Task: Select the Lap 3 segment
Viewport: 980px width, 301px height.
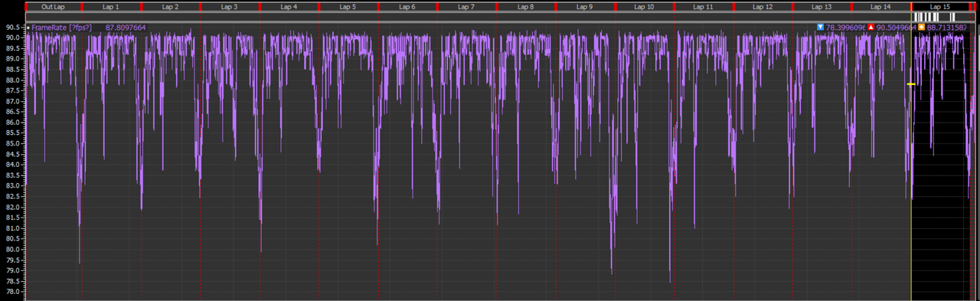Action: point(230,6)
